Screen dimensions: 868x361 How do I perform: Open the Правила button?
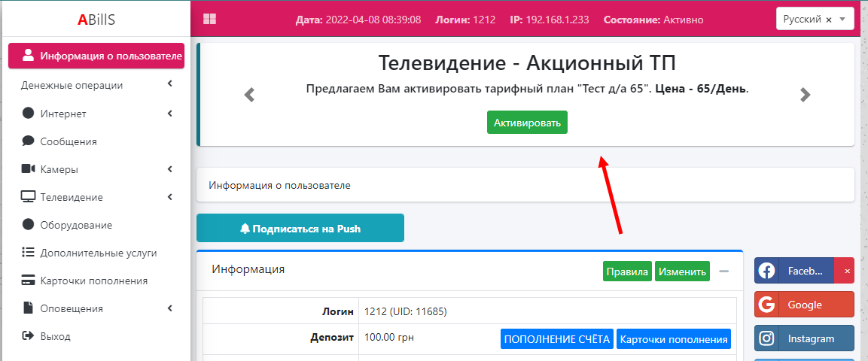click(x=627, y=272)
